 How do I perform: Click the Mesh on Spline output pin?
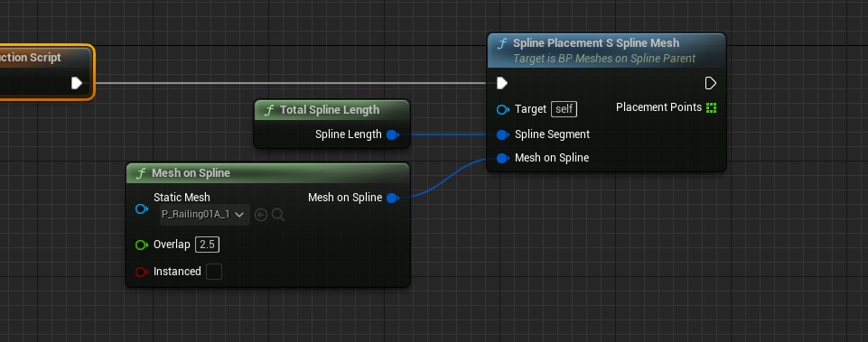(393, 198)
